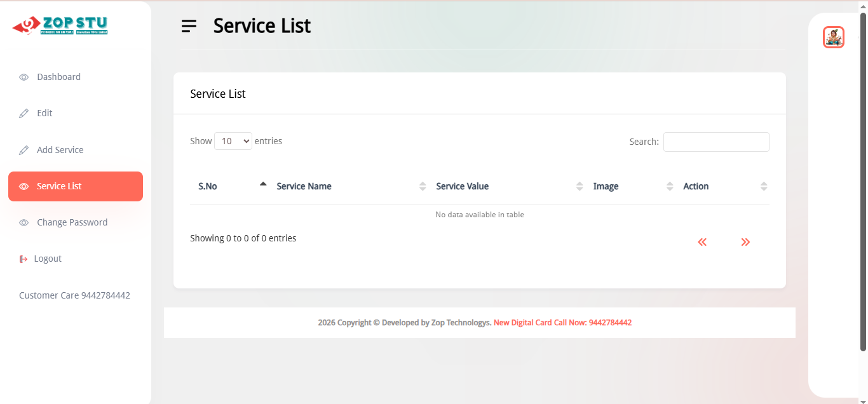
Task: Select Change Password in sidebar
Action: 72,222
